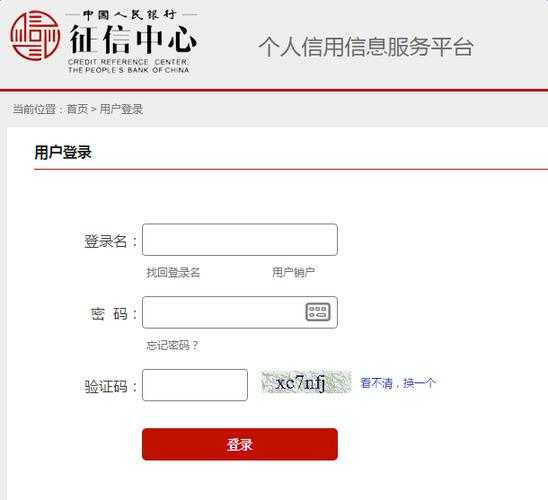Screen dimensions: 548x500
Task: Click the 中国人民银行 calligraphy text in header
Action: 129,15
